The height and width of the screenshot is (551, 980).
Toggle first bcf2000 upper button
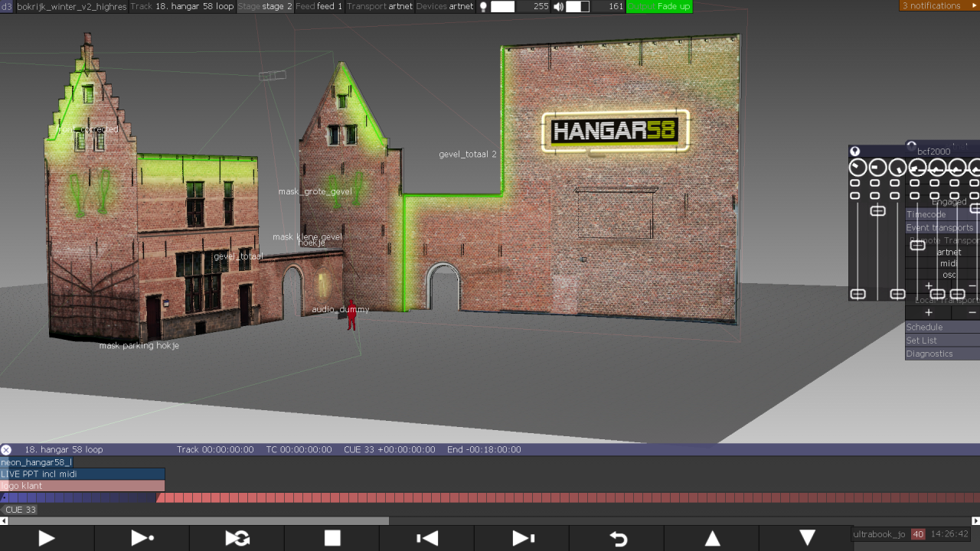click(x=855, y=184)
